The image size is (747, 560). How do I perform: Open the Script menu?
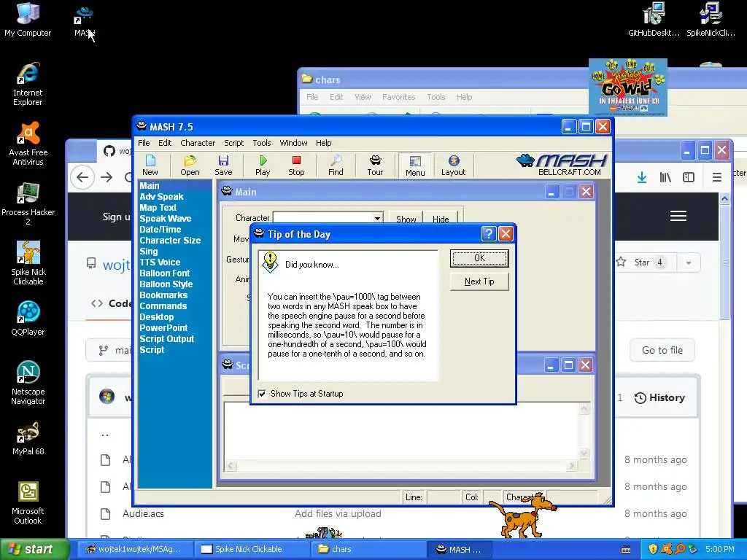click(234, 143)
